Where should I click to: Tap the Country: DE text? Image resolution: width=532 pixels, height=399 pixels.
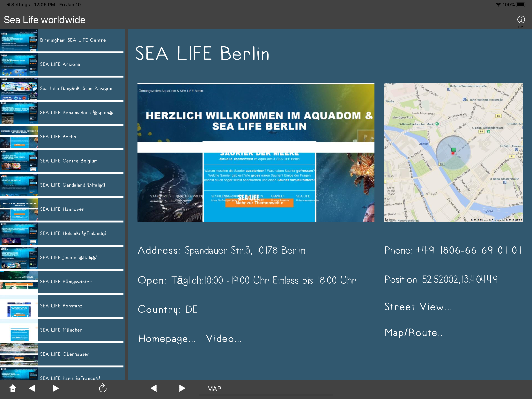(168, 309)
